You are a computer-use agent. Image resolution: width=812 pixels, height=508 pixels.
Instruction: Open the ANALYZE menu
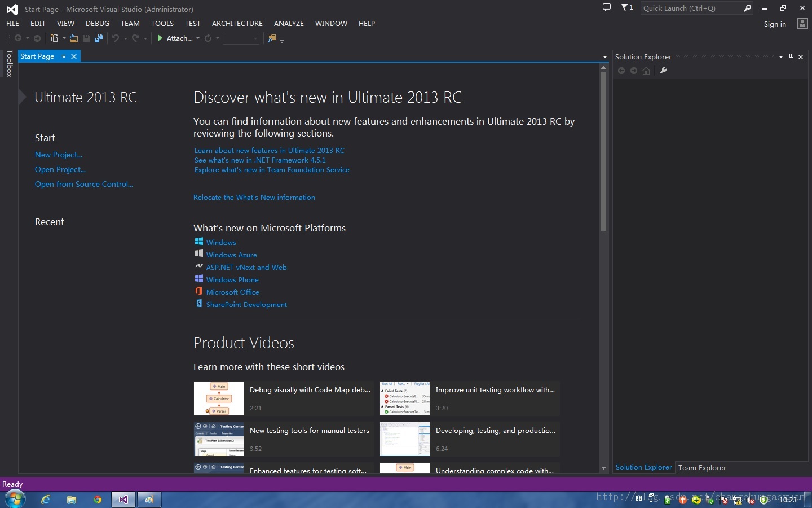(289, 23)
